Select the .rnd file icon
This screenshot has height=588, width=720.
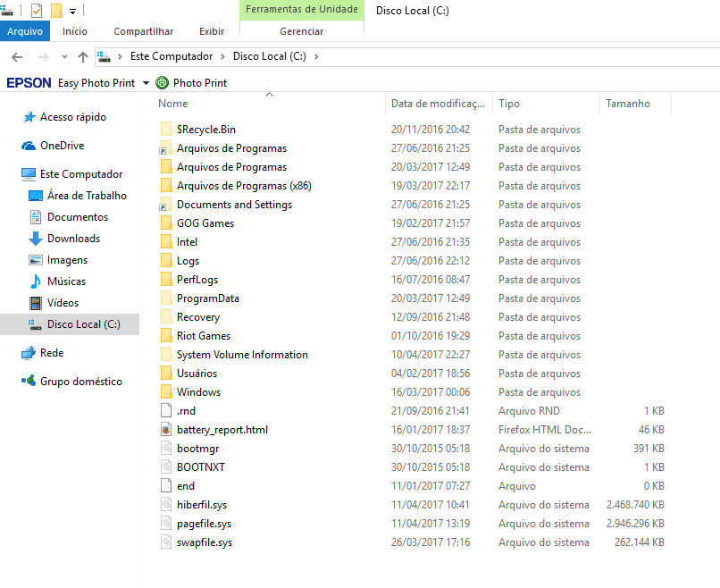166,411
